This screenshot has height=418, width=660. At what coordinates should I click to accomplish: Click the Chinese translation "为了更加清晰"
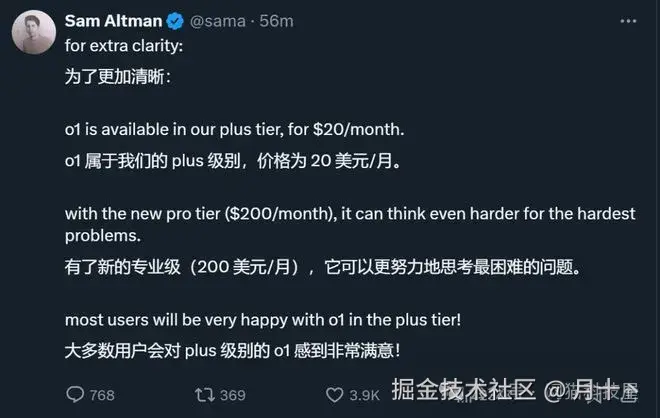click(x=118, y=75)
